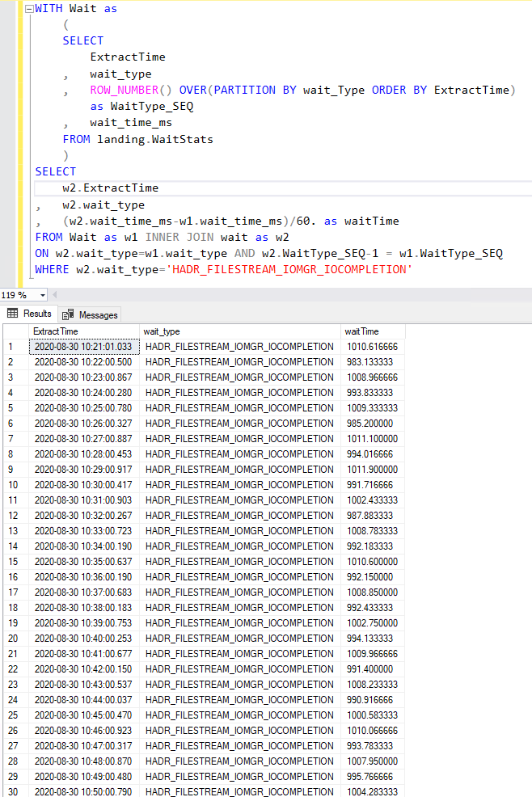Image resolution: width=532 pixels, height=797 pixels.
Task: Select the waitTime value 1004.283333
Action: click(372, 791)
